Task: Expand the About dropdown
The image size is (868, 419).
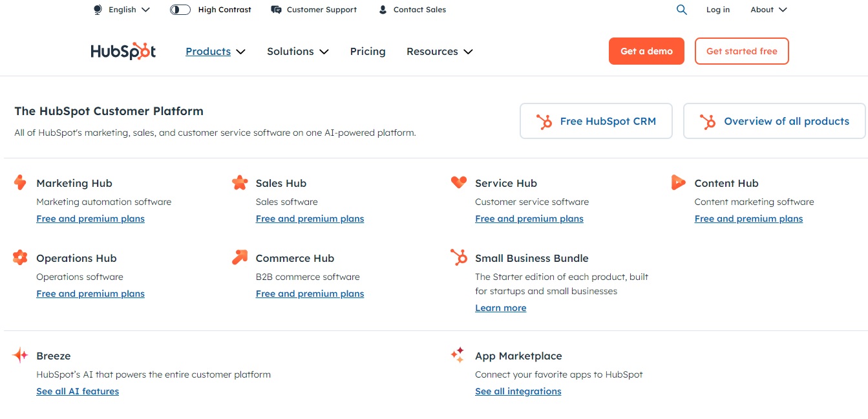Action: click(x=768, y=10)
